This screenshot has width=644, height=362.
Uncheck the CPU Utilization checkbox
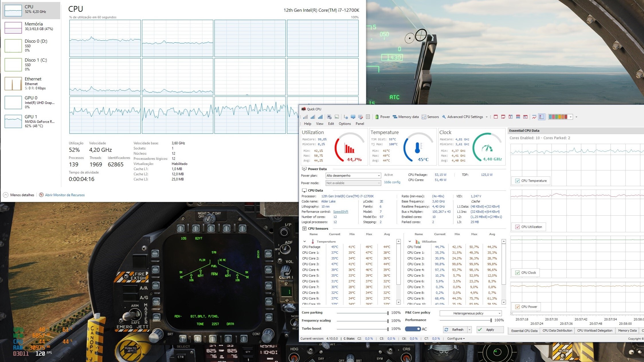pos(517,227)
